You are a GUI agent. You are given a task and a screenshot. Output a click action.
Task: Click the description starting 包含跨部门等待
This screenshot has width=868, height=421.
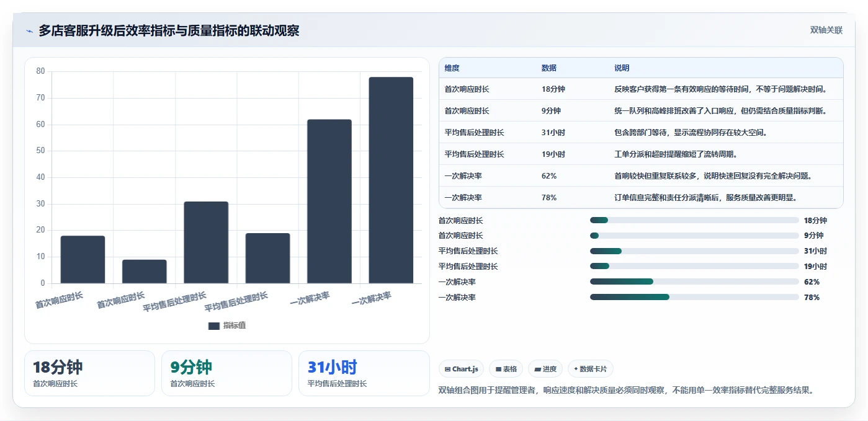point(691,133)
